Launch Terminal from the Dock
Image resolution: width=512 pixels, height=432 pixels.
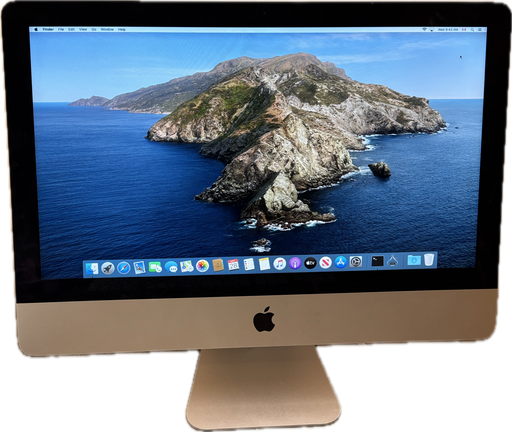pyautogui.click(x=377, y=261)
